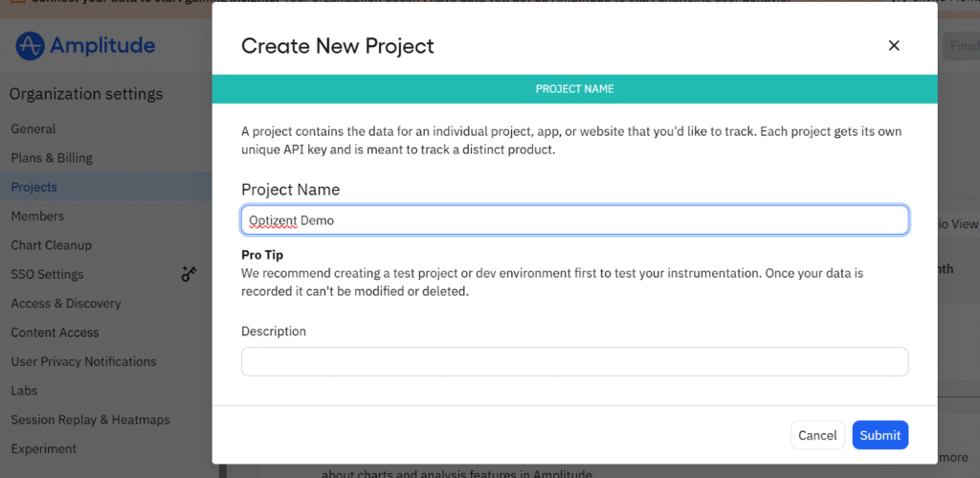This screenshot has width=980, height=478.
Task: Go to User Privacy Notifications
Action: pos(83,362)
